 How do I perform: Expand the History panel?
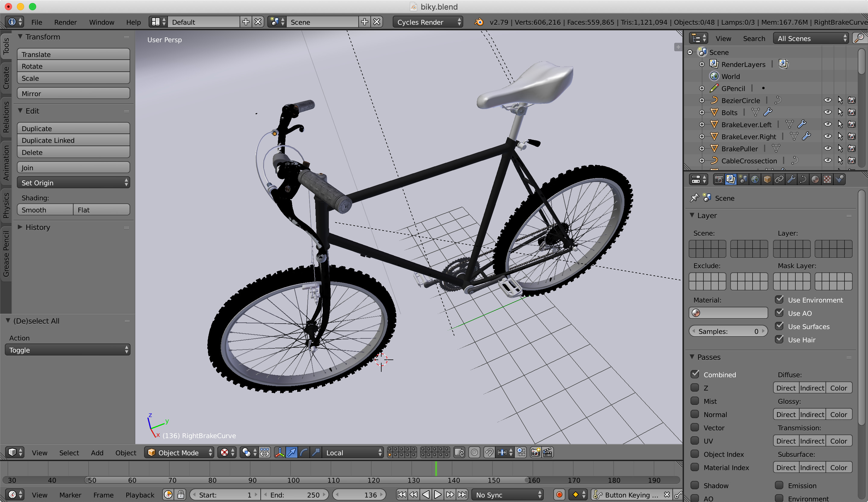[37, 227]
